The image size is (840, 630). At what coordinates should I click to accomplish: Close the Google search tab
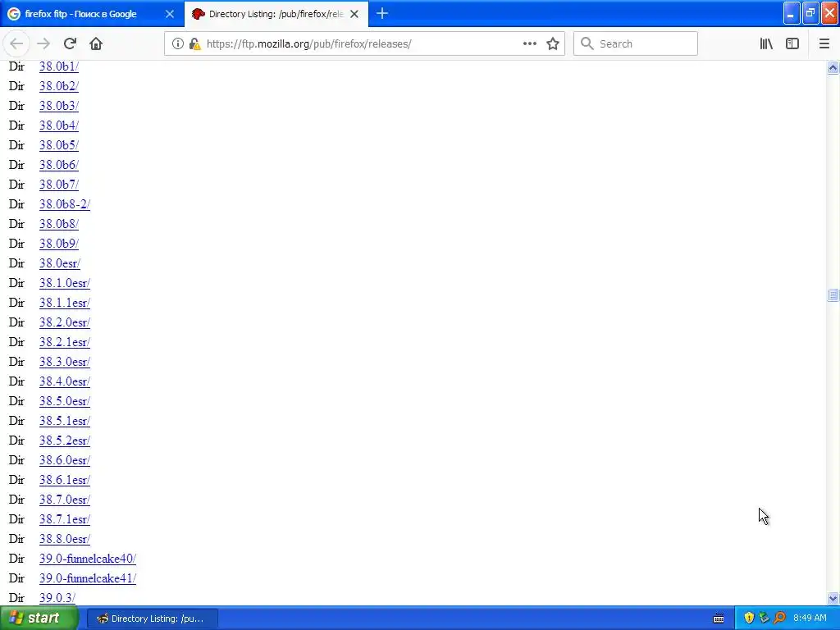169,14
